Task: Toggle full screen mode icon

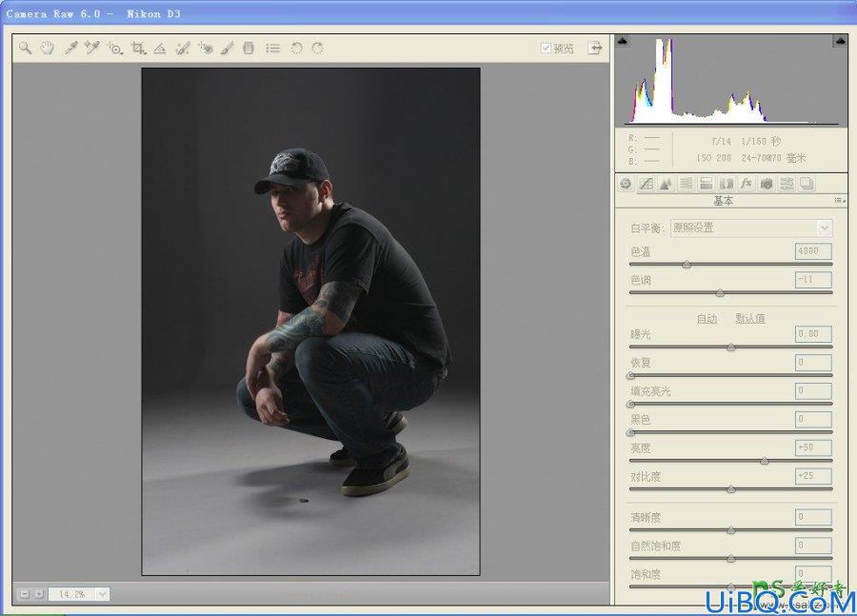Action: [595, 48]
